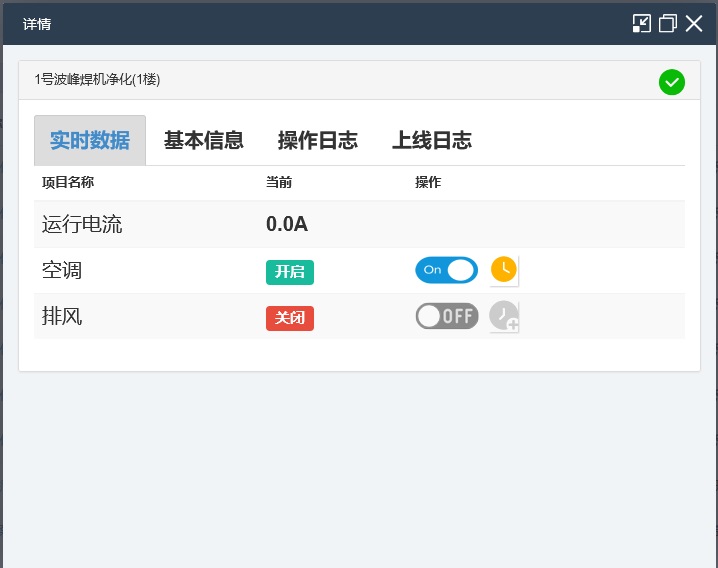Click the red 关闭 status badge

click(290, 317)
